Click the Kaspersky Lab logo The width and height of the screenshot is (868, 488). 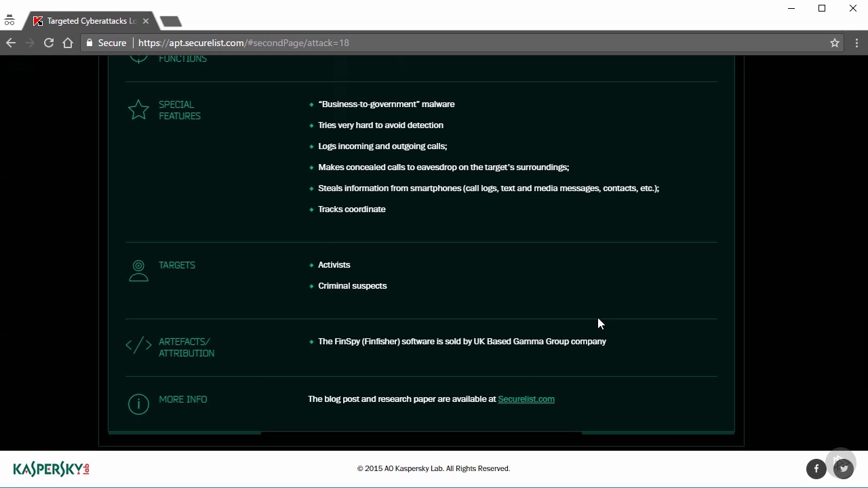[x=52, y=469]
